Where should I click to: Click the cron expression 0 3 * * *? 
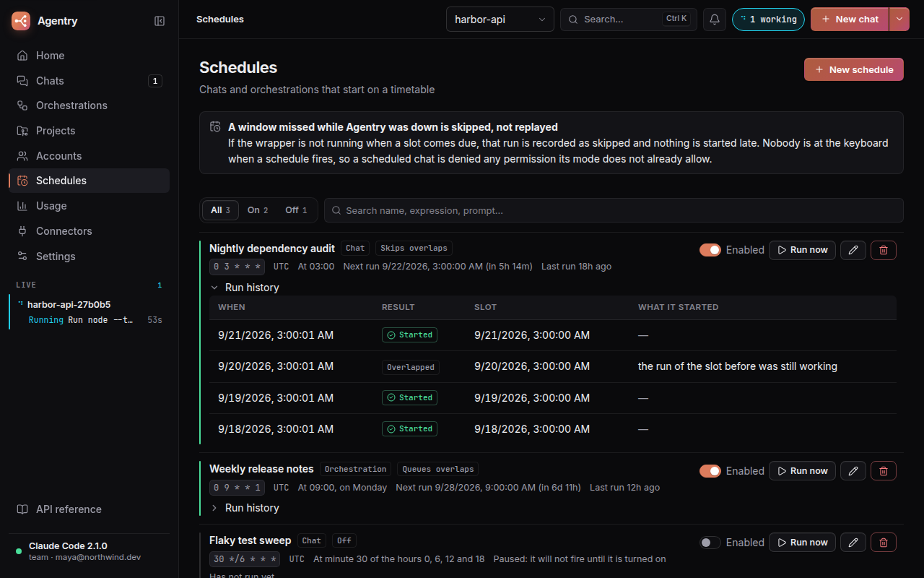(x=237, y=267)
